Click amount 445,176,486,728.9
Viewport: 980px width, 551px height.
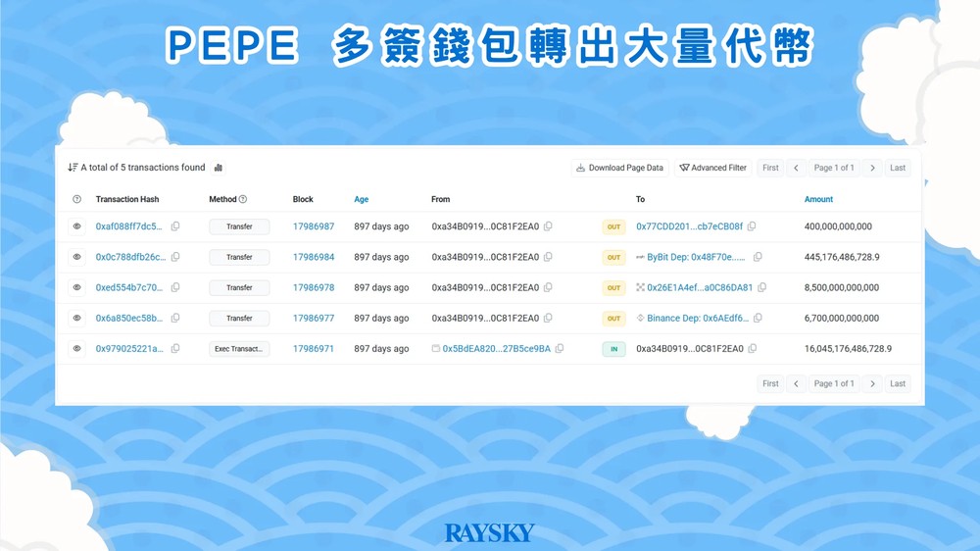[841, 257]
